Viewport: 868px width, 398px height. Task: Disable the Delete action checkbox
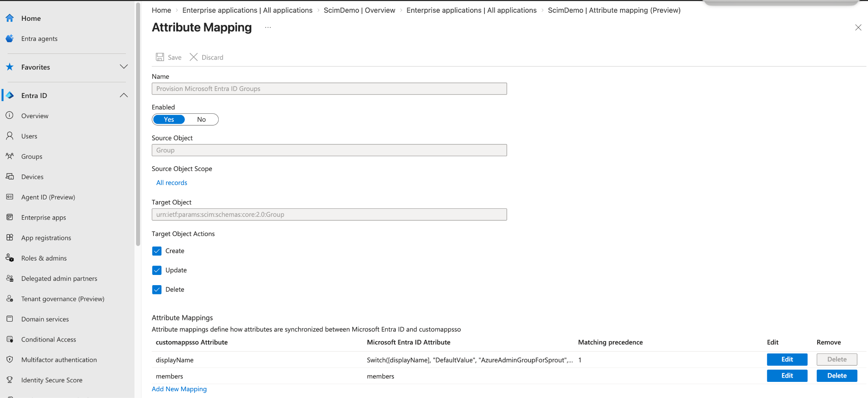click(x=157, y=289)
